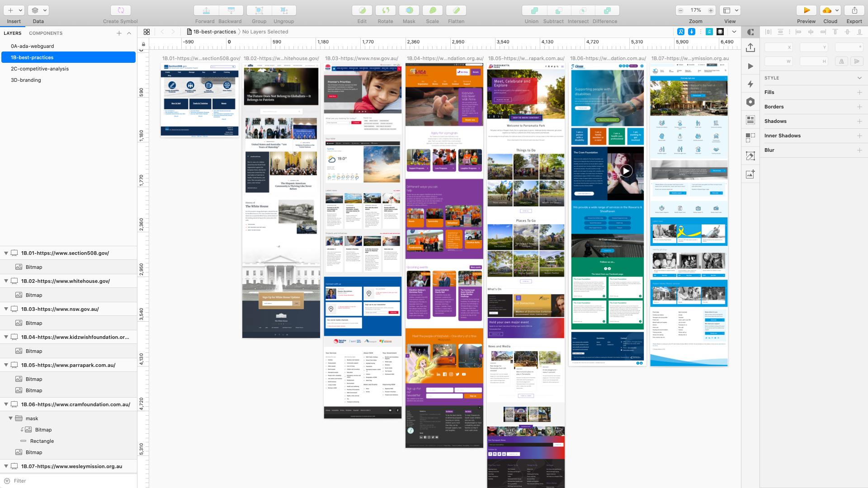The image size is (868, 488).
Task: Open the Insert dropdown menu
Action: tap(20, 10)
